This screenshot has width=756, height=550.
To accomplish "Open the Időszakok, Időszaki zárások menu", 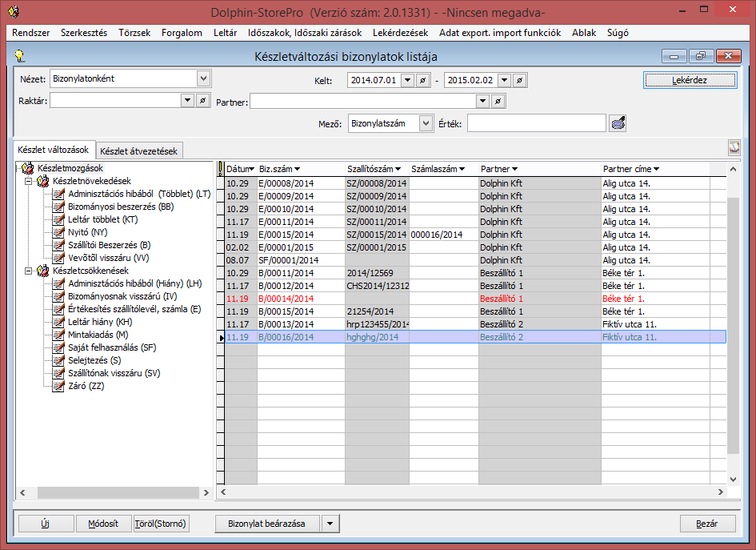I will tap(305, 33).
